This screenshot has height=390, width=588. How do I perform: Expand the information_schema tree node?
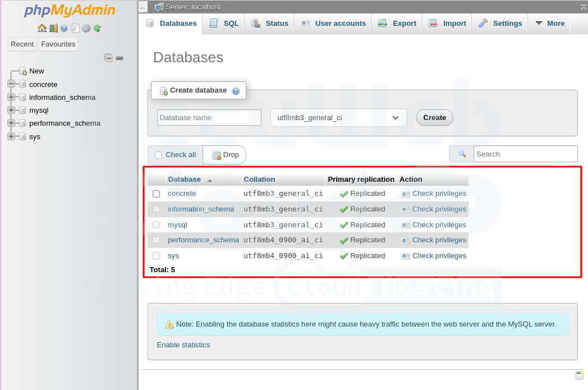click(x=11, y=98)
